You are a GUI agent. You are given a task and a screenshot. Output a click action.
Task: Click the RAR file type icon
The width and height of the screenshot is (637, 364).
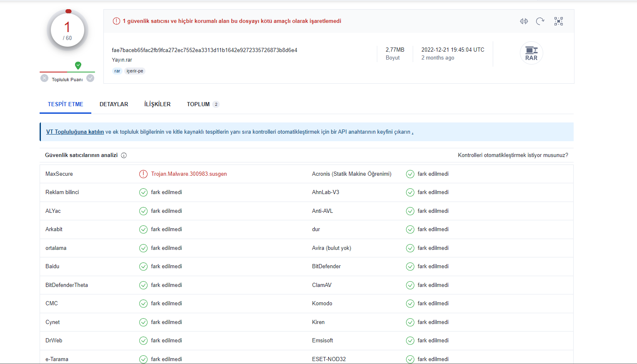[531, 53]
